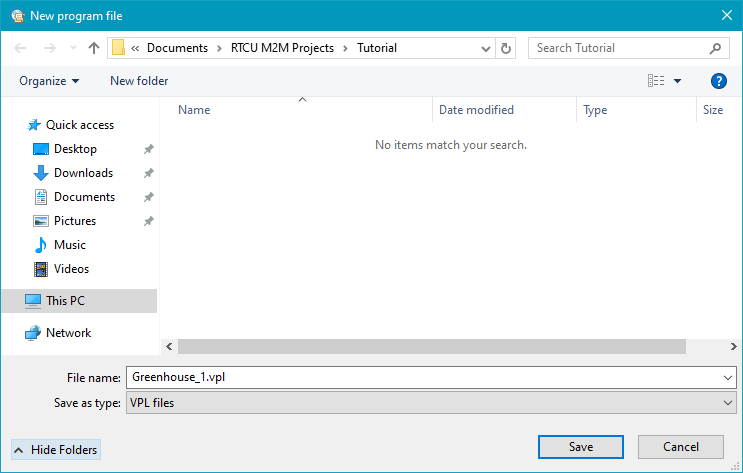
Task: Select the Desktop icon in sidebar
Action: coord(41,149)
